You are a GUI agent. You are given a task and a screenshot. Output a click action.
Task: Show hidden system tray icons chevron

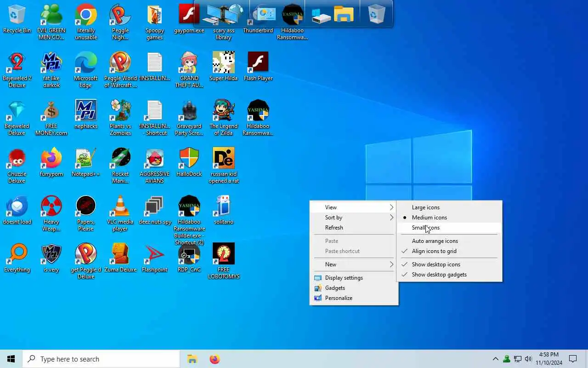pos(495,359)
